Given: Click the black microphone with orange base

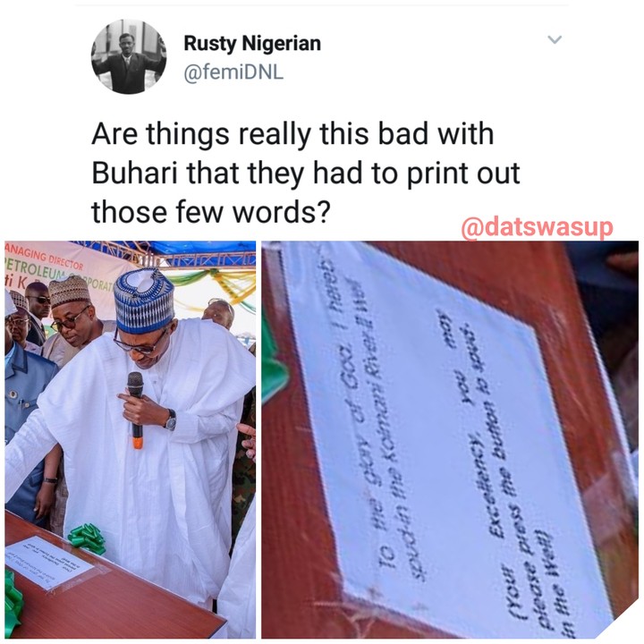Looking at the screenshot, I should pos(136,410).
